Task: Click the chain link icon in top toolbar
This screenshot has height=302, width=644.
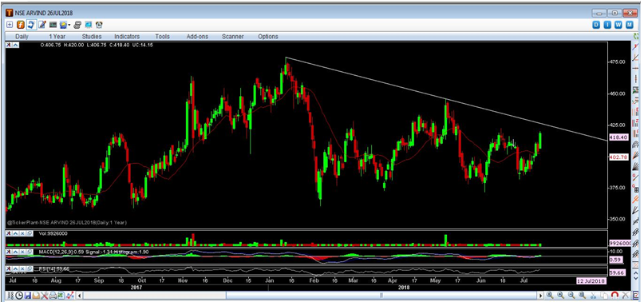Action: coord(77,25)
